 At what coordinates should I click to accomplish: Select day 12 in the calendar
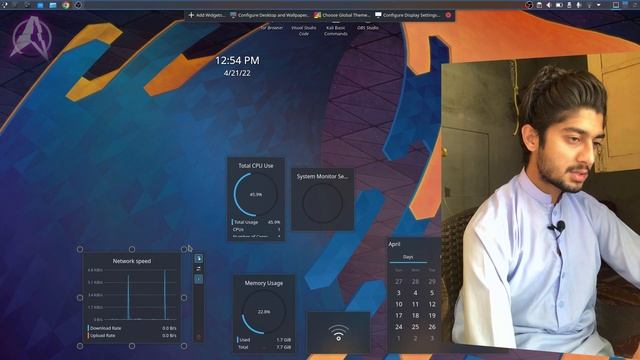point(432,304)
